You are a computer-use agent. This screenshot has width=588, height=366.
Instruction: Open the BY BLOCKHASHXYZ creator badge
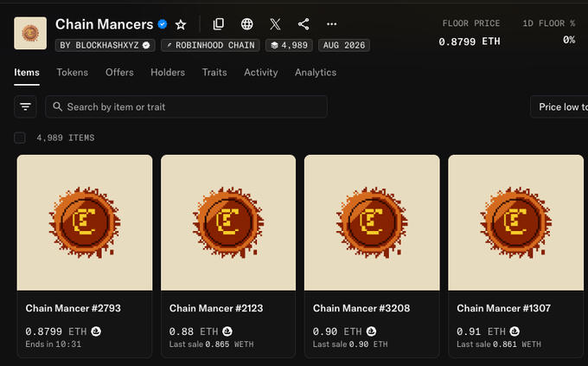coord(105,45)
